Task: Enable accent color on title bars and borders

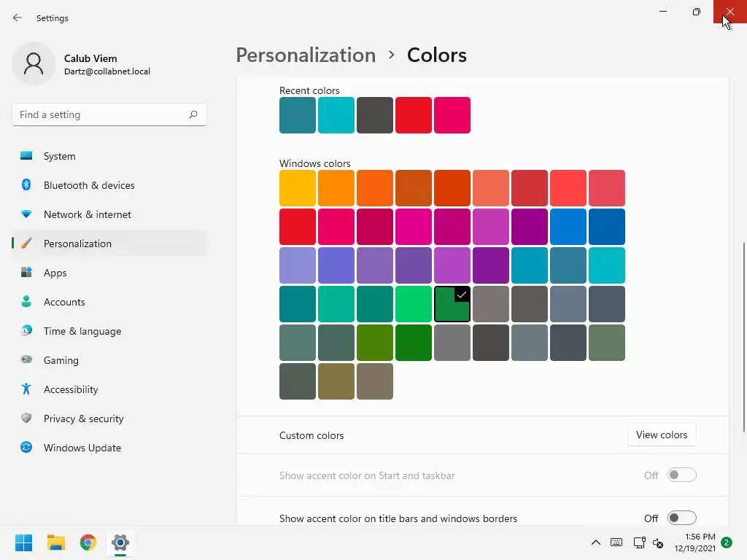Action: [x=682, y=518]
